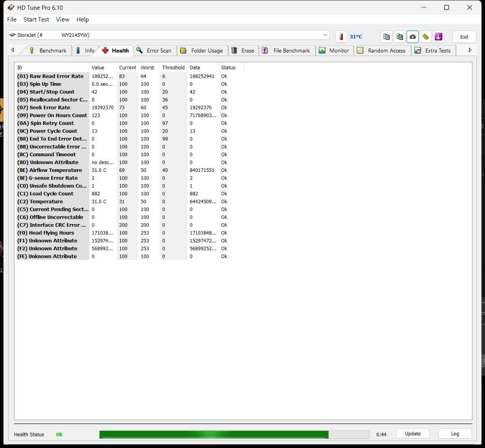Open options with the wrench icon
485x448 pixels.
[425, 37]
